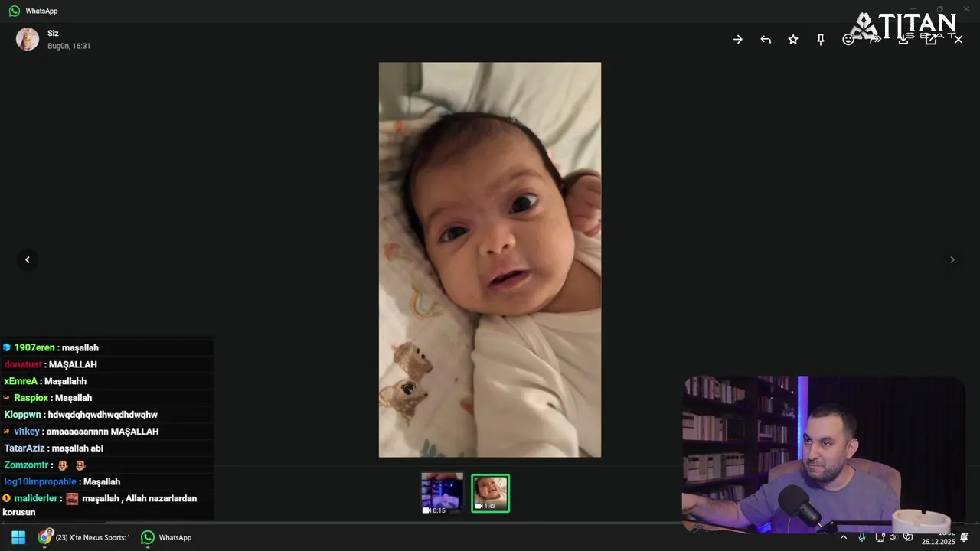Play the main baby video
Viewport: 980px width, 551px height.
[x=490, y=259]
